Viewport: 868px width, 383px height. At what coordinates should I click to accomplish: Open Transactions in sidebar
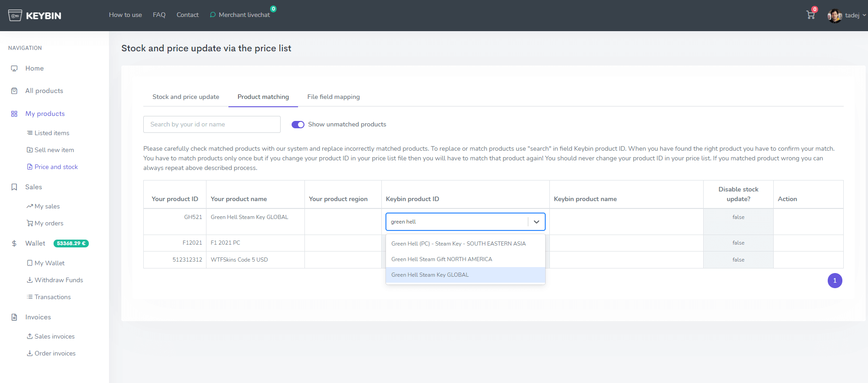tap(53, 297)
